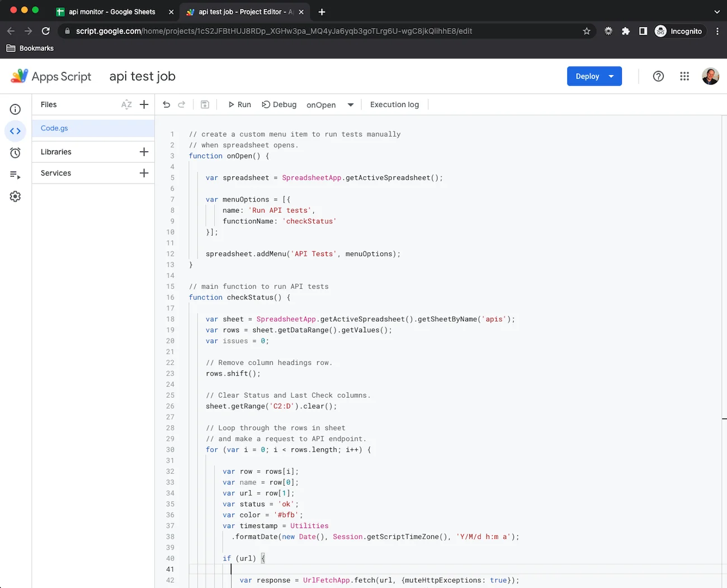Switch to api monitor Google Sheets tab
Screen dimensions: 727x588
pos(112,12)
